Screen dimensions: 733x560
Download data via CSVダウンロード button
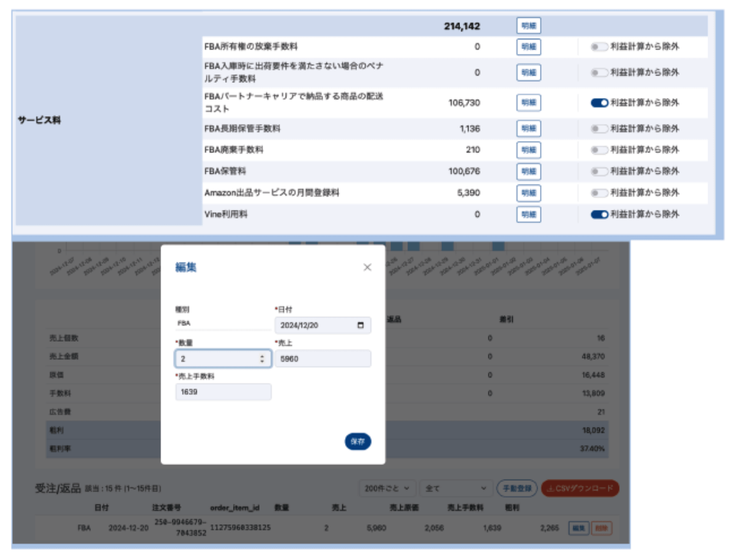[580, 488]
